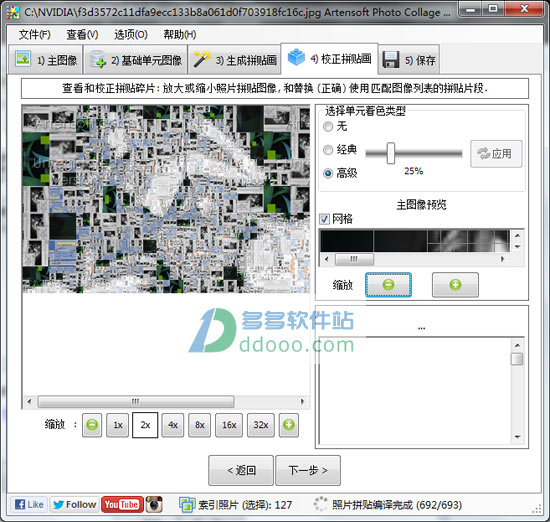Image resolution: width=550 pixels, height=522 pixels.
Task: Set collage zoom to 2x
Action: (145, 425)
